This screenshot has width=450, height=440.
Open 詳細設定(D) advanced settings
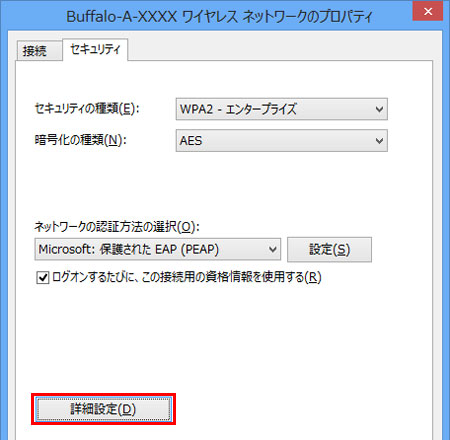coord(103,409)
